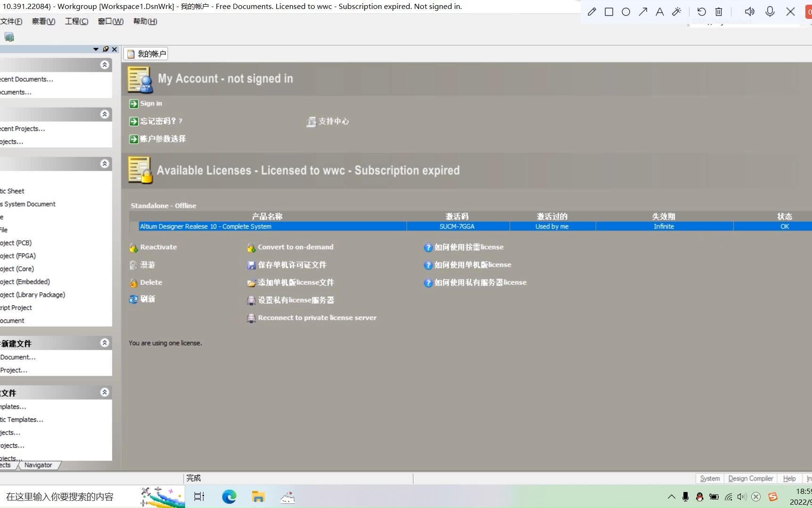The image size is (812, 508).
Task: Click the 支持中心 link text
Action: [333, 122]
